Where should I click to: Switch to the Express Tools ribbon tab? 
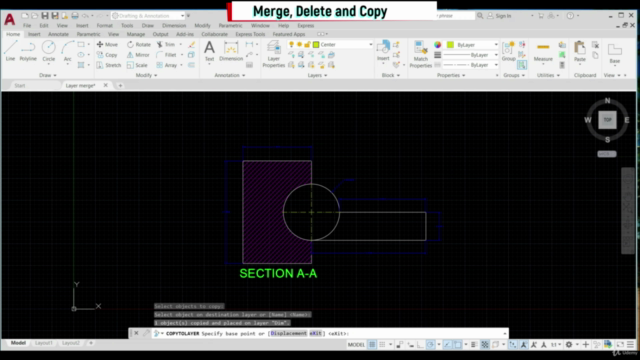250,34
